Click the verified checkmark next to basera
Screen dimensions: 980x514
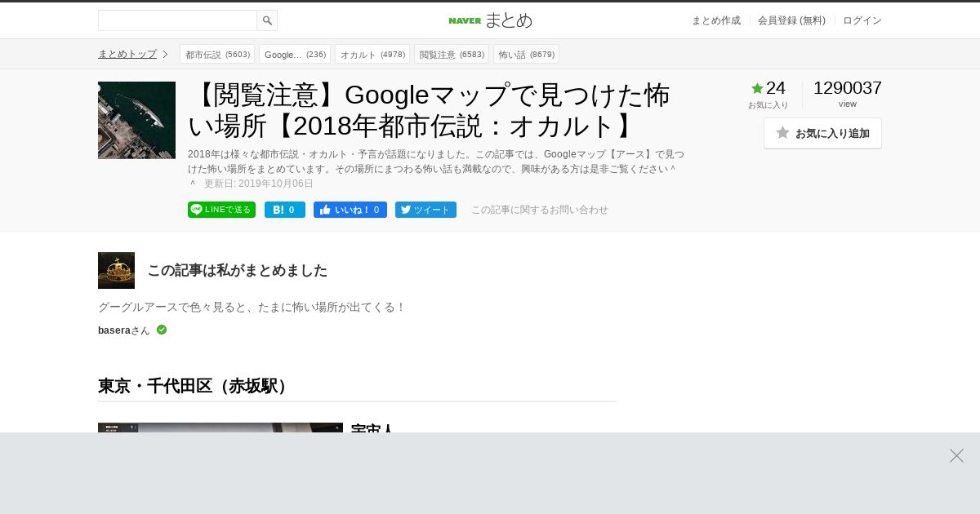pyautogui.click(x=162, y=330)
